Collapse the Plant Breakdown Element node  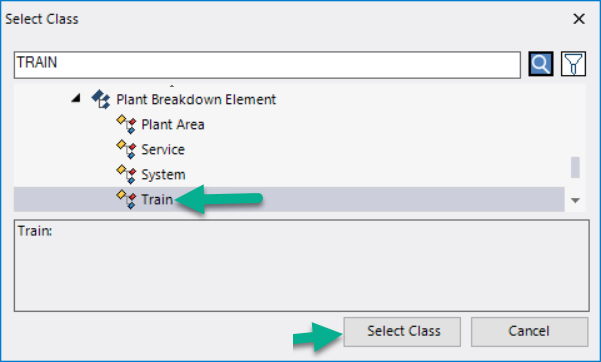[x=76, y=99]
